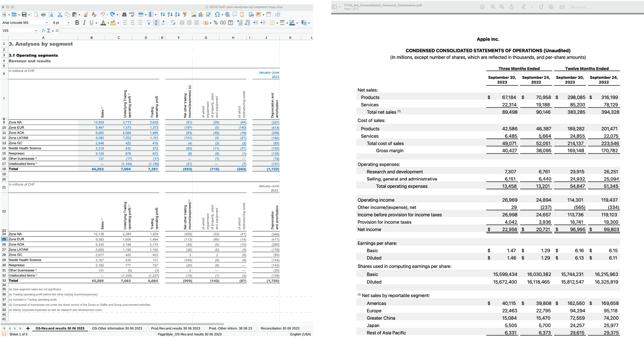Toggle Align Right text alignment
The image size is (644, 339).
tap(140, 23)
